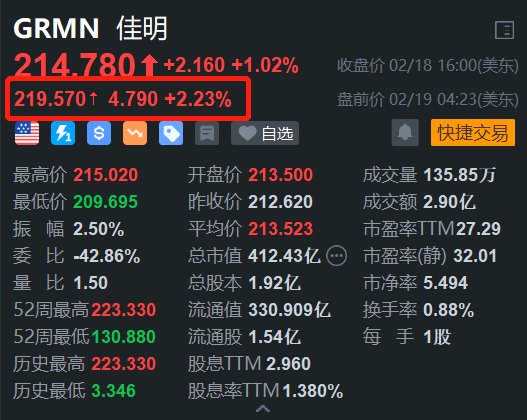Open the gray notes icon

coord(207,133)
